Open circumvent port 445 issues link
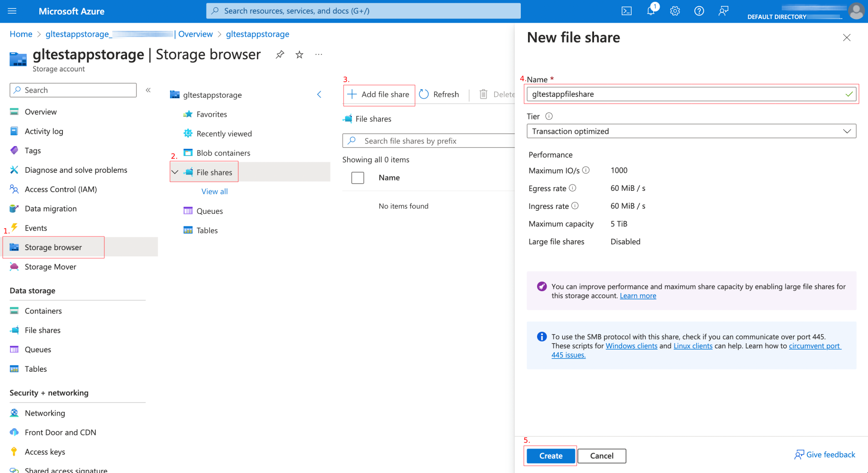 [x=814, y=346]
